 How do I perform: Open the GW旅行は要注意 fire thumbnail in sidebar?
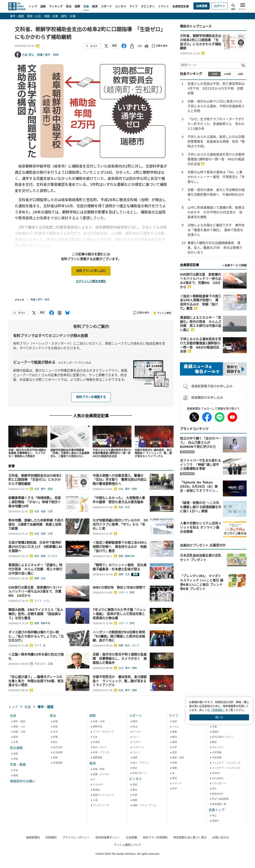235,280
